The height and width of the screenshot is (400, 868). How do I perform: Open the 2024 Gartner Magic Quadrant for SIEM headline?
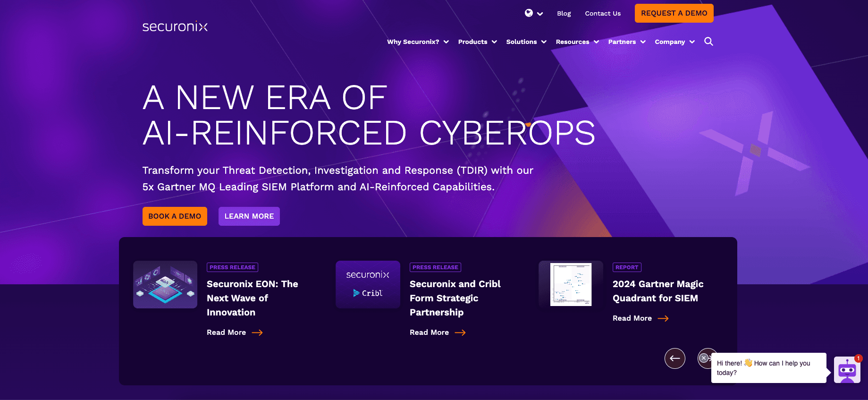[x=658, y=291]
